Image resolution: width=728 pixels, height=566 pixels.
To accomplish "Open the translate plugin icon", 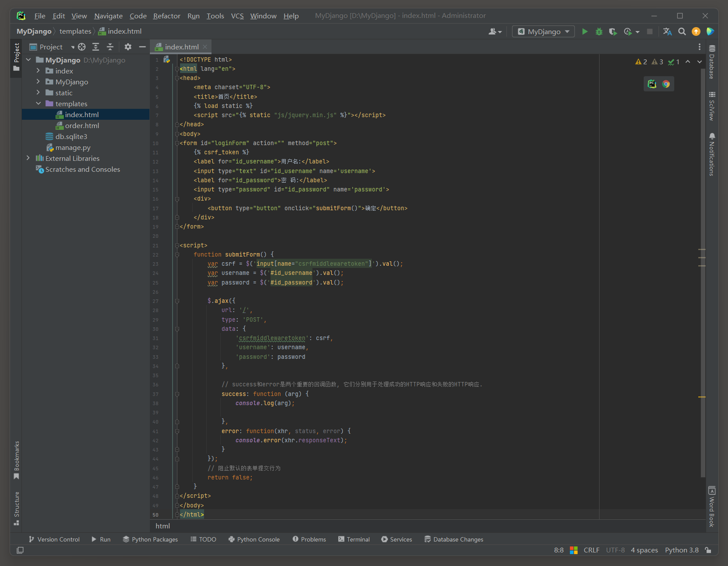I will 667,31.
